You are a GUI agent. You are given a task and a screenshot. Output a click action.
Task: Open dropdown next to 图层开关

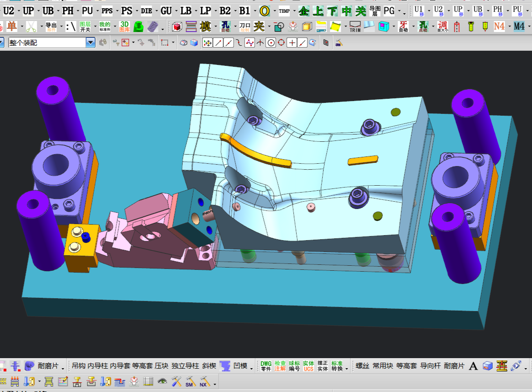click(95, 26)
